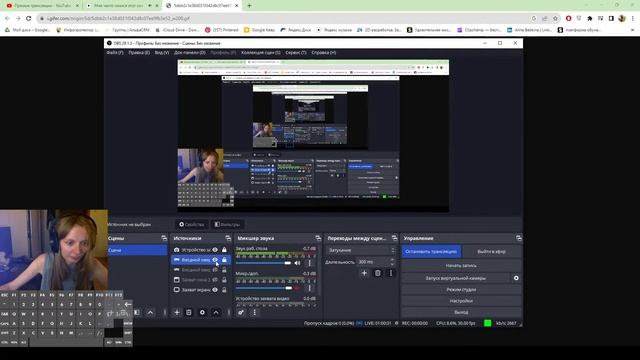The height and width of the screenshot is (360, 640).
Task: Reload the browser page
Action: [29, 18]
